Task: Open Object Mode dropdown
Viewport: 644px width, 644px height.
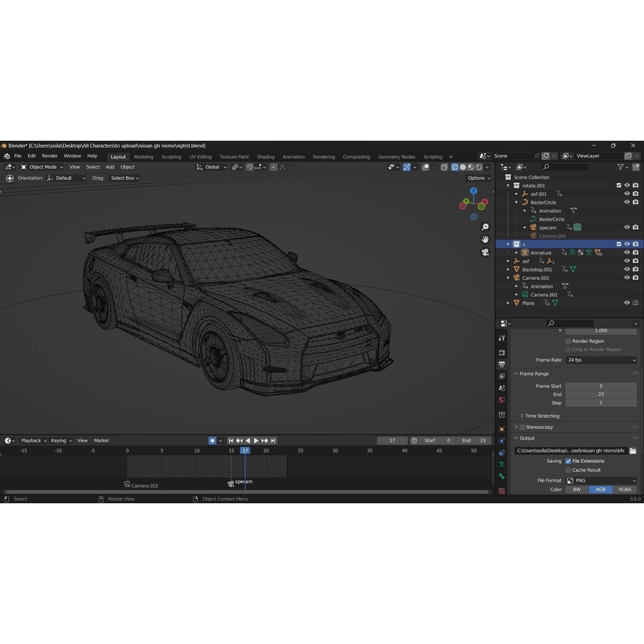Action: point(42,167)
